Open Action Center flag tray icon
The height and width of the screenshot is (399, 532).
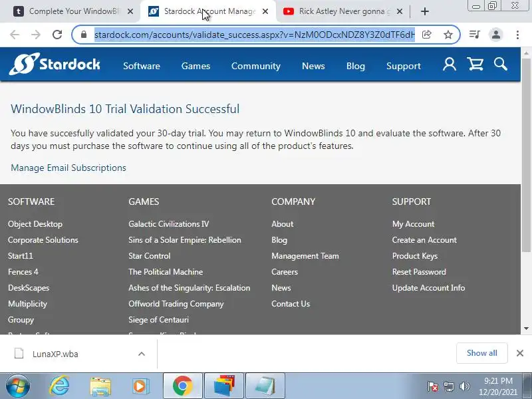click(433, 386)
